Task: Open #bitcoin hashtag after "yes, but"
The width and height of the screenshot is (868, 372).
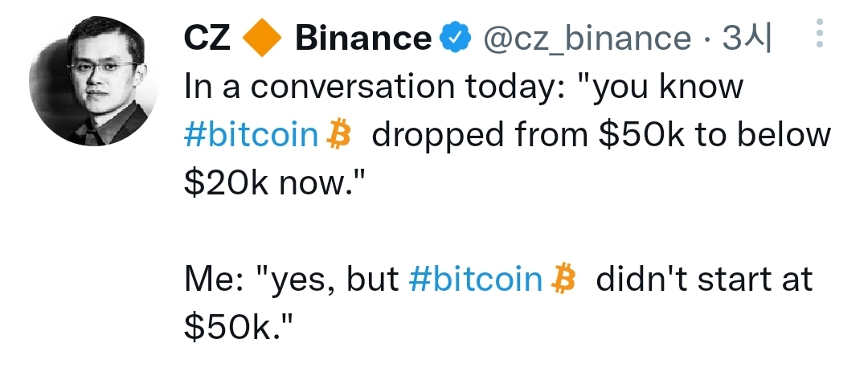Action: (x=476, y=279)
